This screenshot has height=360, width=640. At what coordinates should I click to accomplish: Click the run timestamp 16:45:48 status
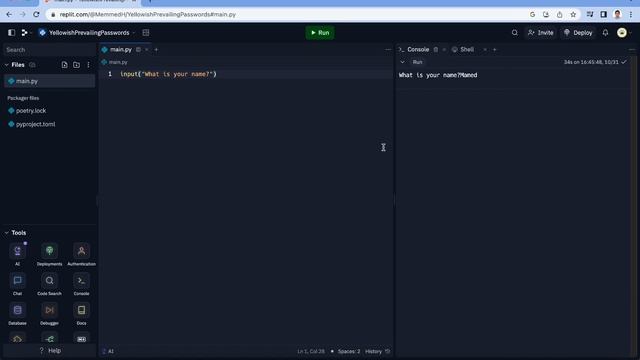point(595,62)
